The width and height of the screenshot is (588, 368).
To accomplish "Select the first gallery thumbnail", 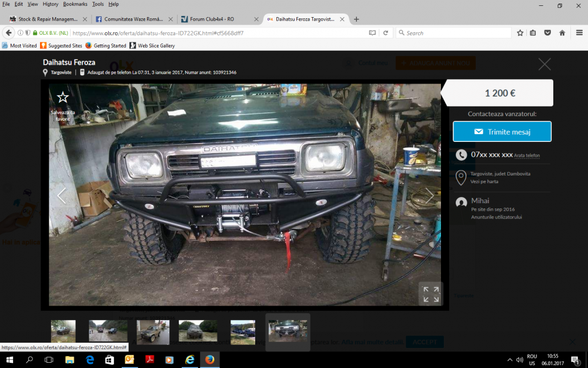I will pyautogui.click(x=64, y=331).
